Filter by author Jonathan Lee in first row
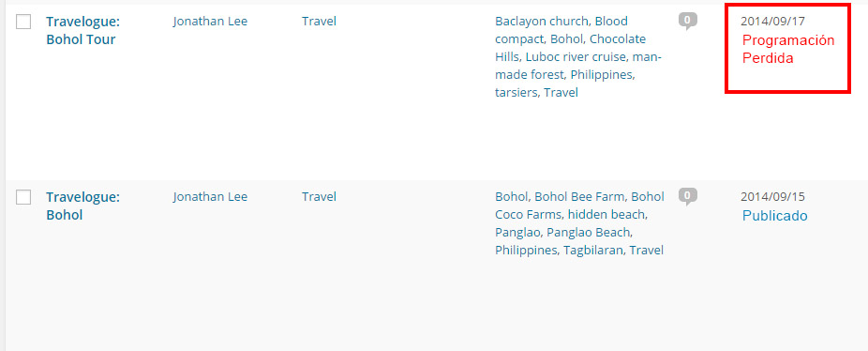Screen dimensions: 868x351 pos(210,22)
